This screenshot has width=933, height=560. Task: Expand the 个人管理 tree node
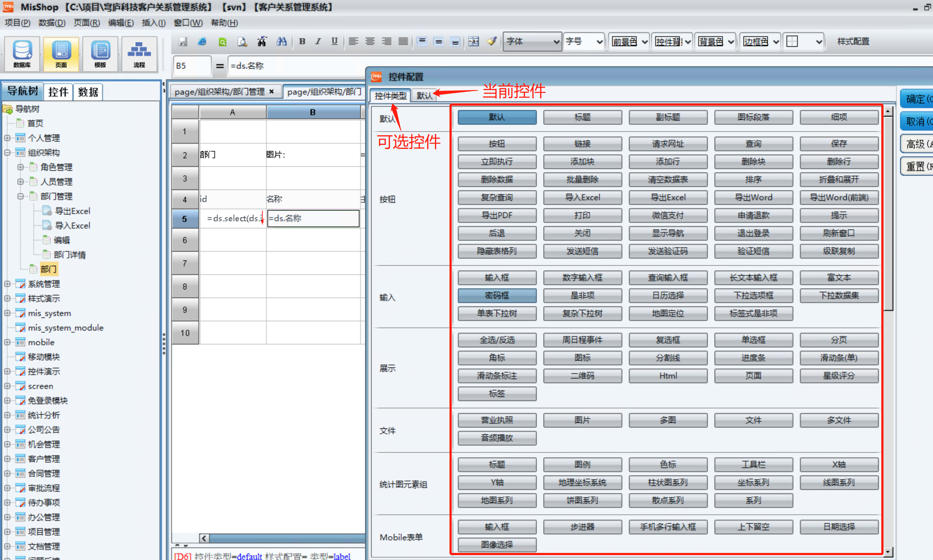coord(7,138)
